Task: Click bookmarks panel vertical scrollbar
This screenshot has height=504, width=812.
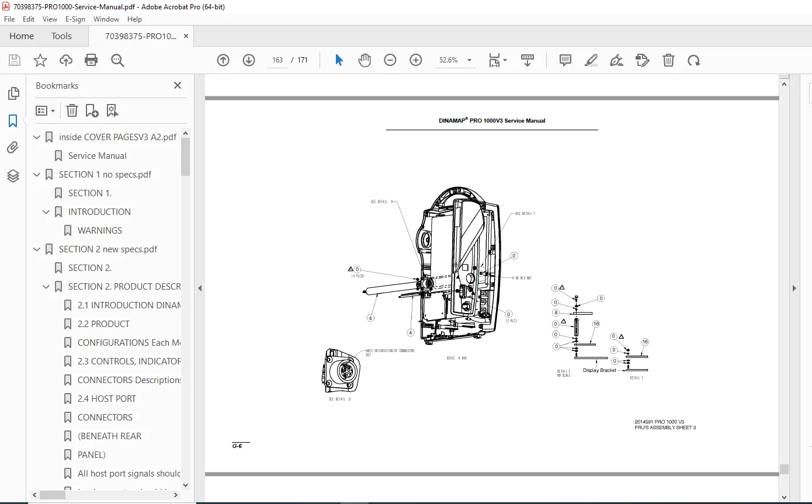Action: pyautogui.click(x=186, y=156)
